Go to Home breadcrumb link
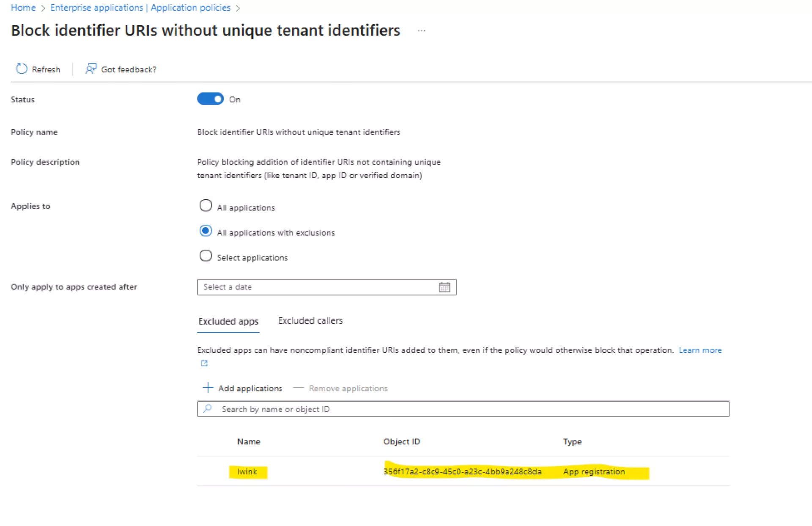Viewport: 812px width, 526px height. 23,8
